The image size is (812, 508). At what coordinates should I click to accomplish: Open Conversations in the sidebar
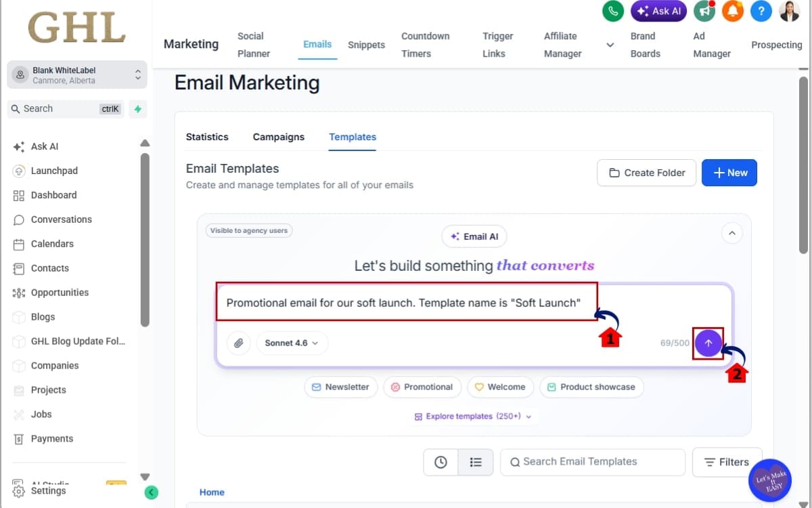pos(61,219)
